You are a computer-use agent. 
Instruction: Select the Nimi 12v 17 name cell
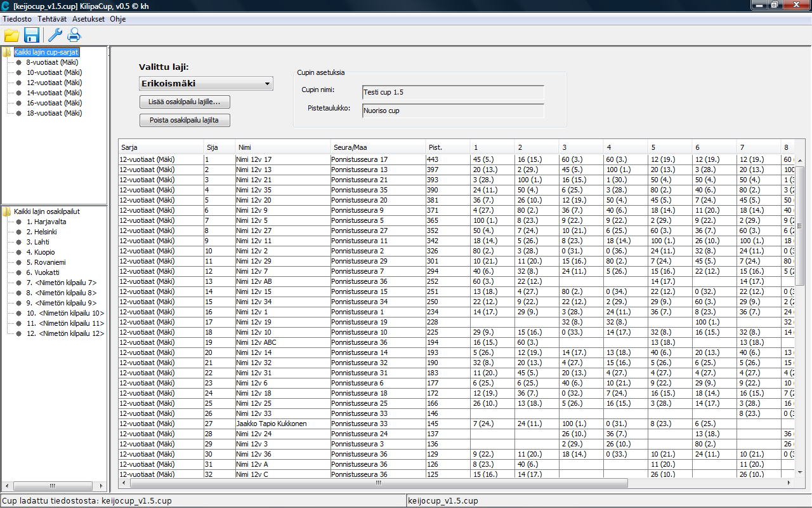click(x=283, y=159)
